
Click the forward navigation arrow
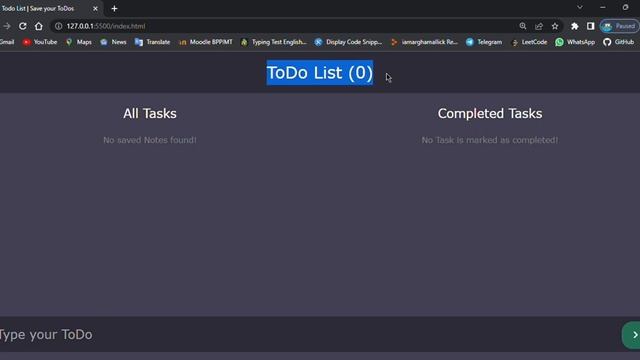click(7, 26)
